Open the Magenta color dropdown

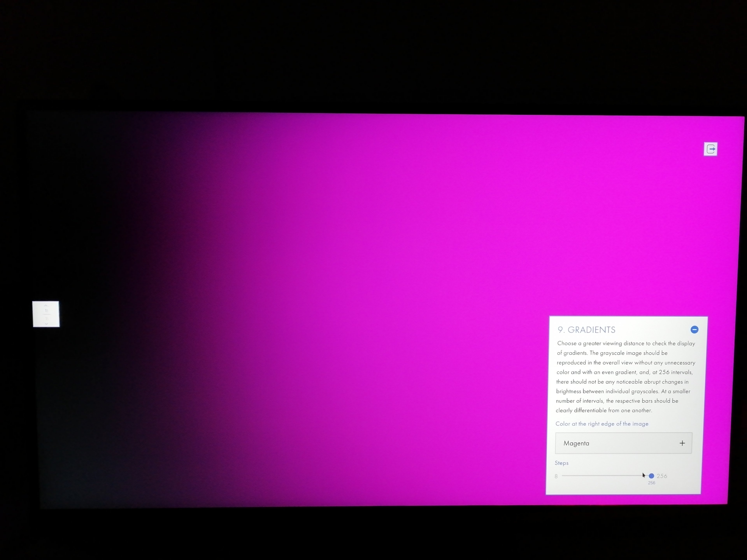pos(623,443)
